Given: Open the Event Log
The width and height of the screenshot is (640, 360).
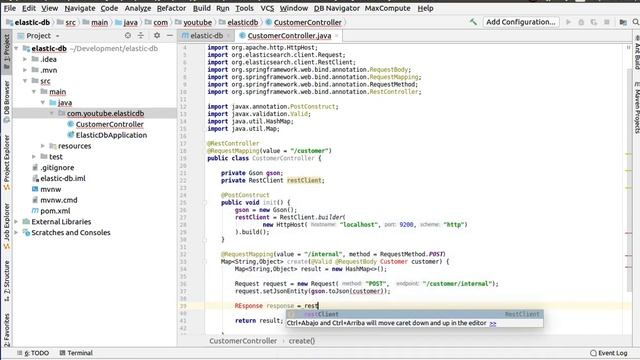Looking at the screenshot, I should click(609, 353).
